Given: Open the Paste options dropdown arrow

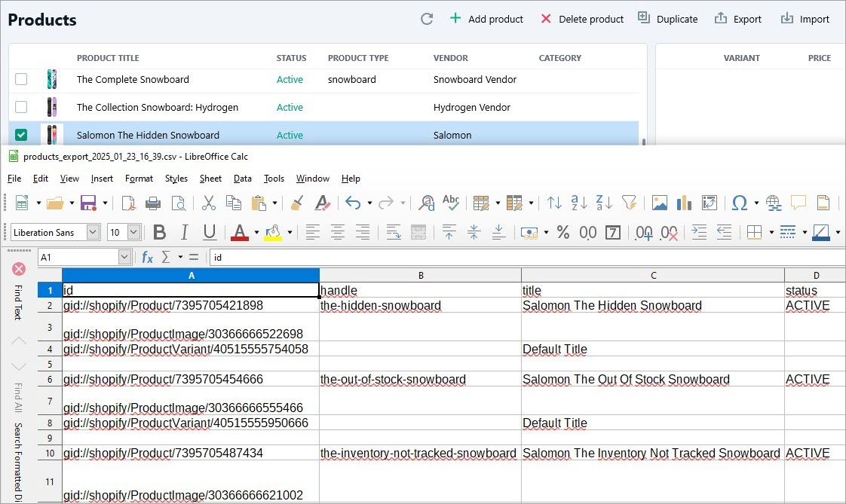Looking at the screenshot, I should point(274,203).
